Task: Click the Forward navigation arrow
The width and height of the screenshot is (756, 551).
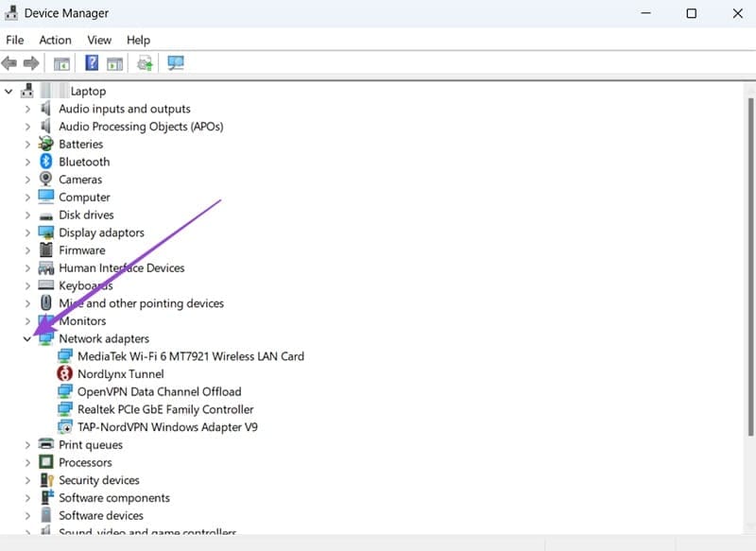Action: pyautogui.click(x=34, y=62)
